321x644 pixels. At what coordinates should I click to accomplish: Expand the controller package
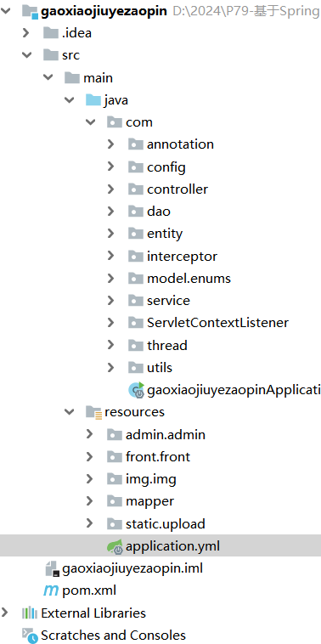point(110,189)
